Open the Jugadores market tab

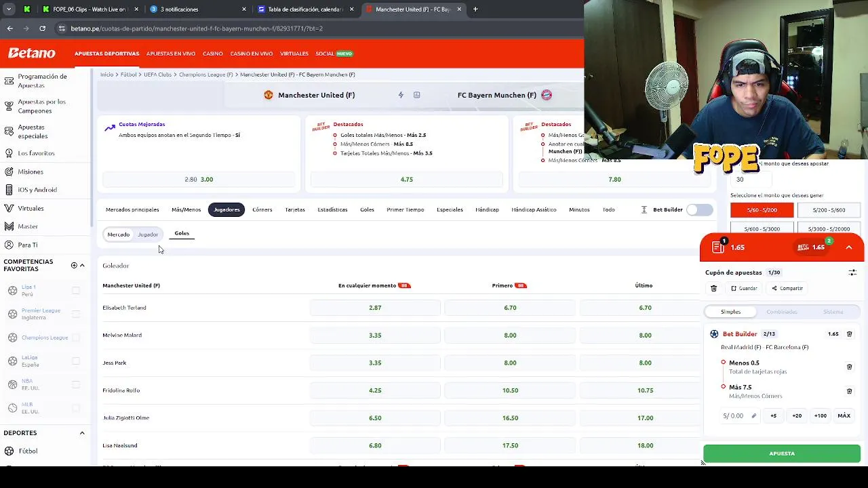[226, 209]
